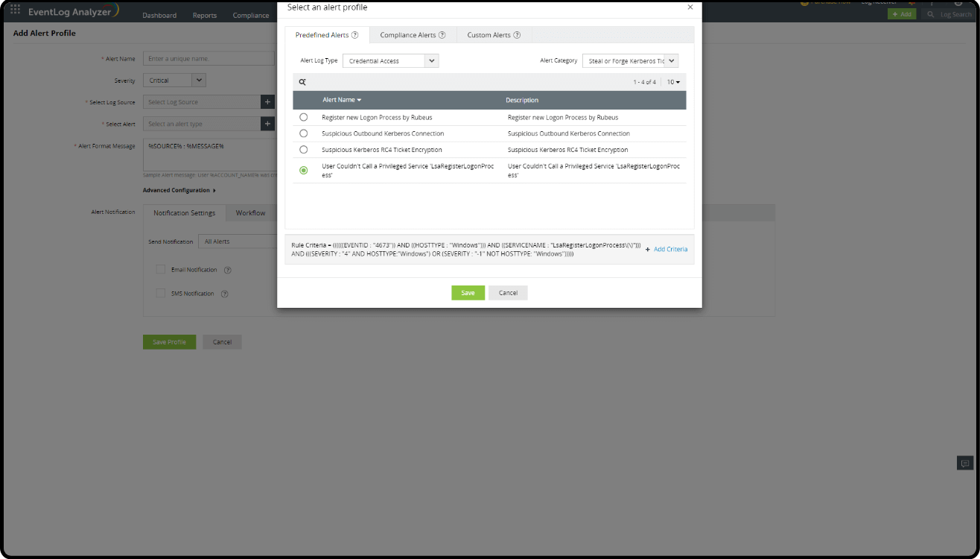Image resolution: width=980 pixels, height=559 pixels.
Task: Switch to the Predefined Alerts tab
Action: pyautogui.click(x=327, y=35)
